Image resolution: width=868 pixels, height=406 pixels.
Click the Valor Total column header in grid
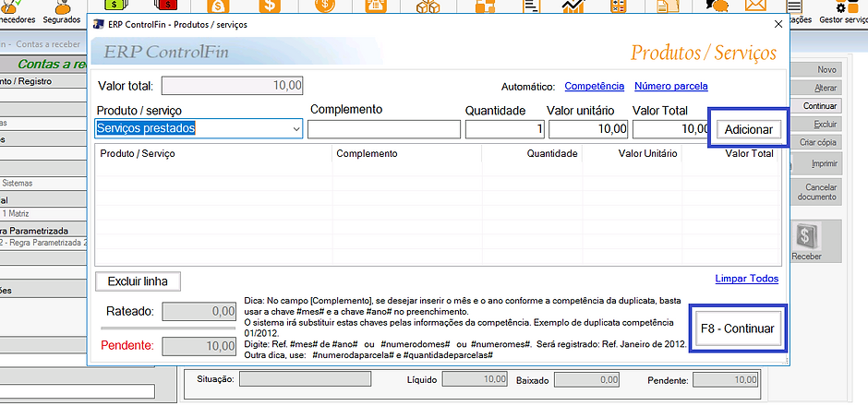(729, 154)
